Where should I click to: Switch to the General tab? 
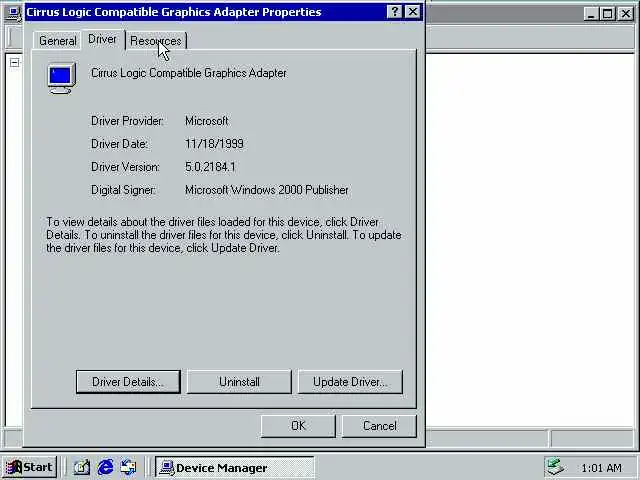[x=57, y=41]
